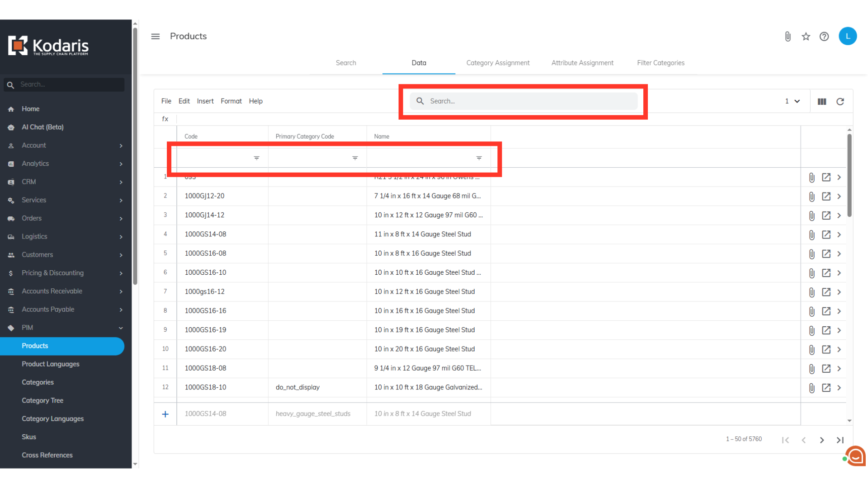Click the grid Search input field
This screenshot has width=868, height=488.
(524, 101)
